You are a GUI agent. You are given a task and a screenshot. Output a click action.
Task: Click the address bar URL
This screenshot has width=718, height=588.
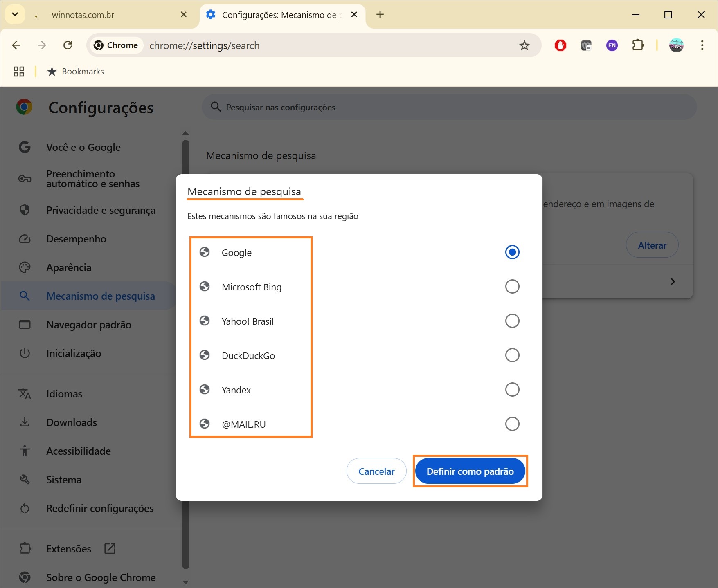204,45
